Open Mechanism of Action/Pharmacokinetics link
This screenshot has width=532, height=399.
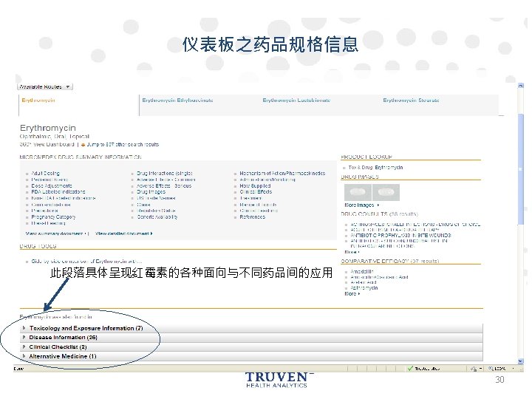tap(282, 174)
